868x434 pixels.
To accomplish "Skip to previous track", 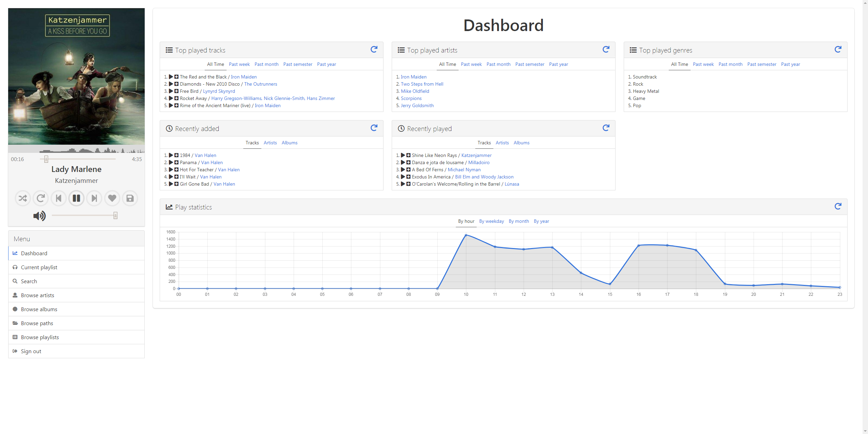I will point(59,198).
